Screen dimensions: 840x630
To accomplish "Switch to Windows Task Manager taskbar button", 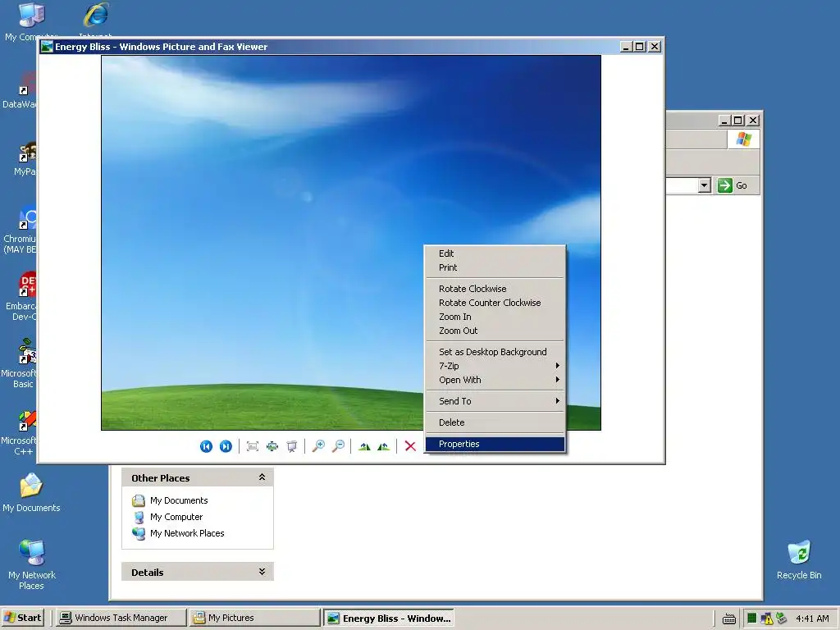I will pyautogui.click(x=121, y=618).
